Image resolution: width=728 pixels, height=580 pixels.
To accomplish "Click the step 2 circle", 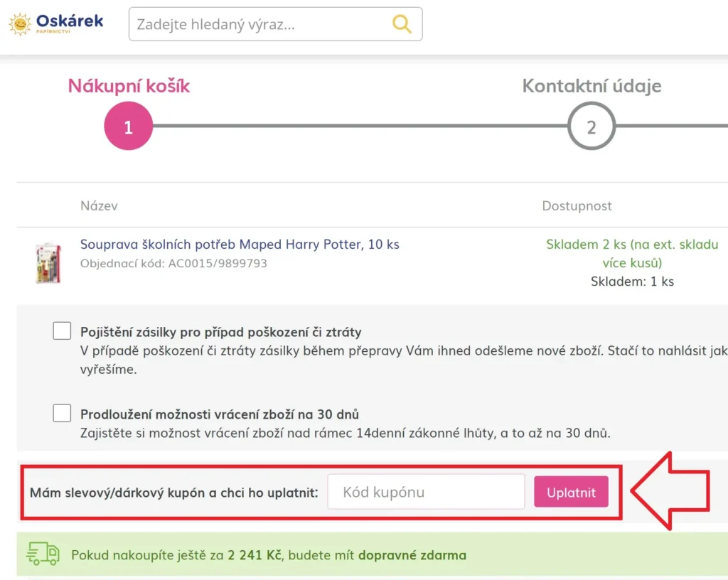I will coord(591,127).
